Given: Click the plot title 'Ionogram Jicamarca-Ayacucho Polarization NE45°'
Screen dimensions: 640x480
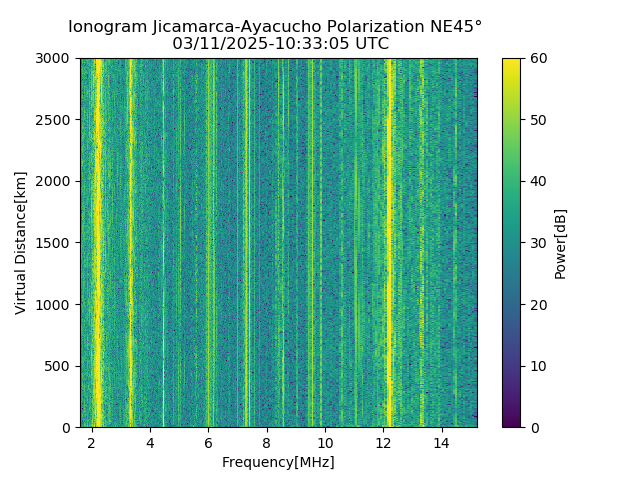Looking at the screenshot, I should tap(275, 27).
